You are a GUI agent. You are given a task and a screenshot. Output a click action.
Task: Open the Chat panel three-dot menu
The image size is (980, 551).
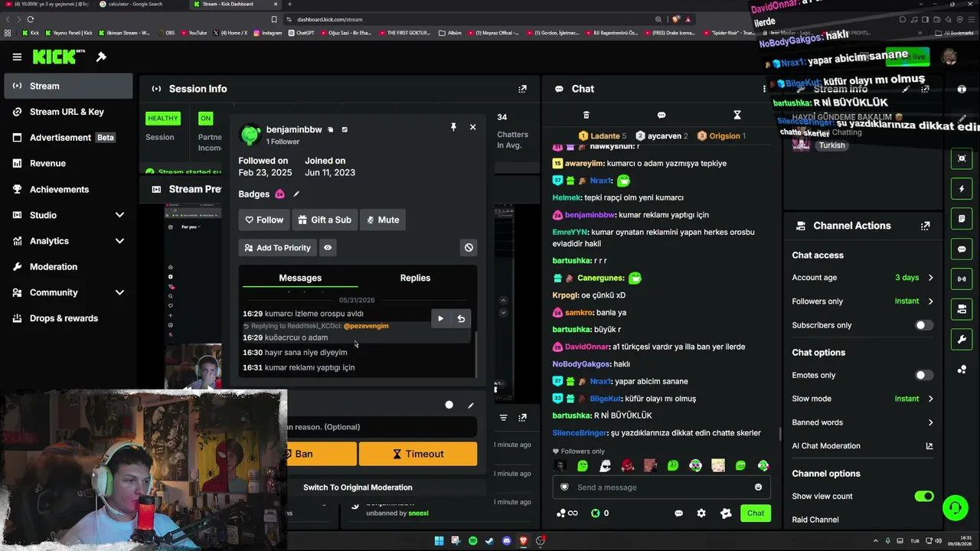tap(764, 89)
